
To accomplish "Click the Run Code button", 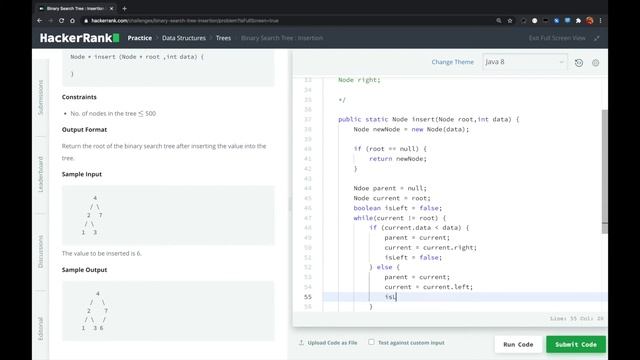I will pos(518,344).
